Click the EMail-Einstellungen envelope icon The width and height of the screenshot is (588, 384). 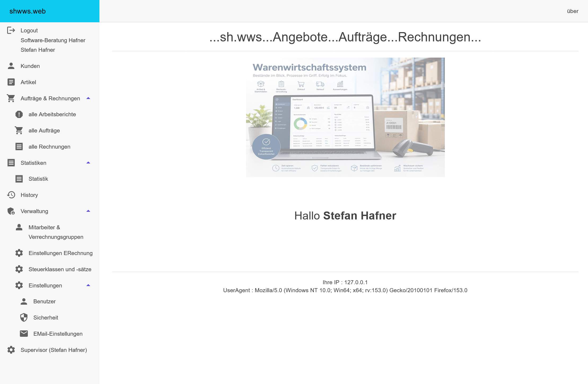coord(24,334)
